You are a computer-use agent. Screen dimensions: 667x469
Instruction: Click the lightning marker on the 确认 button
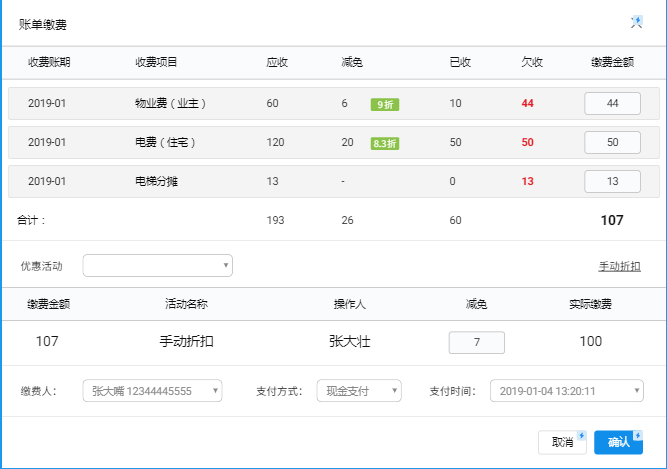coord(638,436)
